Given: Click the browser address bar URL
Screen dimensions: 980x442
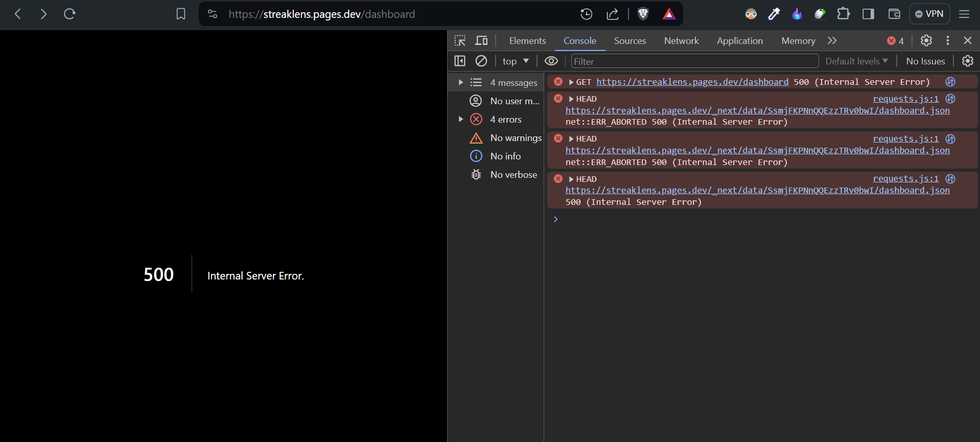Looking at the screenshot, I should click(322, 14).
